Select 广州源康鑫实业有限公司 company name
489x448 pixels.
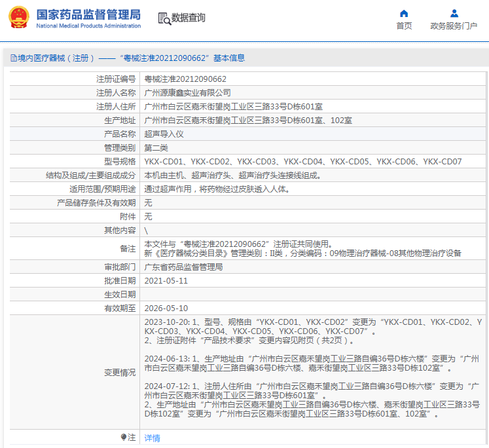pos(187,93)
